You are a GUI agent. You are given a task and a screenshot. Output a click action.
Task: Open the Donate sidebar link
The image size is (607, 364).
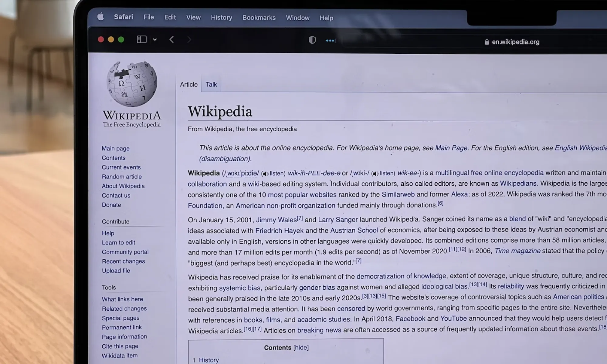[111, 205]
